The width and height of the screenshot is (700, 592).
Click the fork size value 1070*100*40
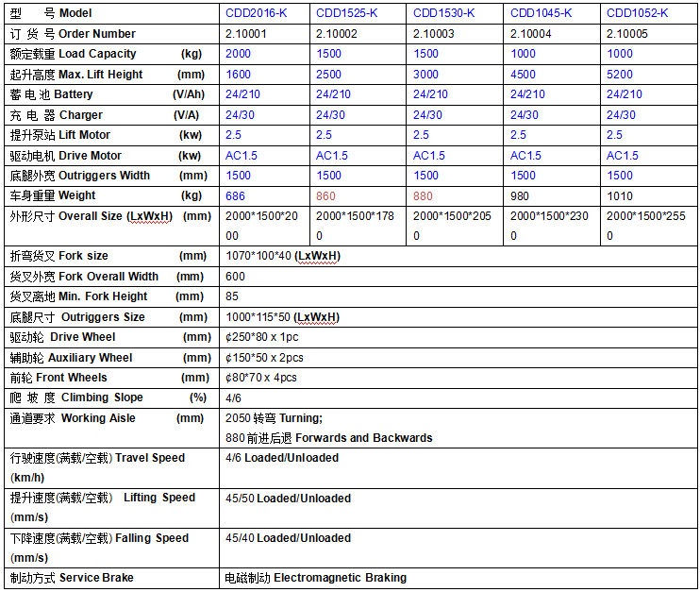(x=284, y=256)
